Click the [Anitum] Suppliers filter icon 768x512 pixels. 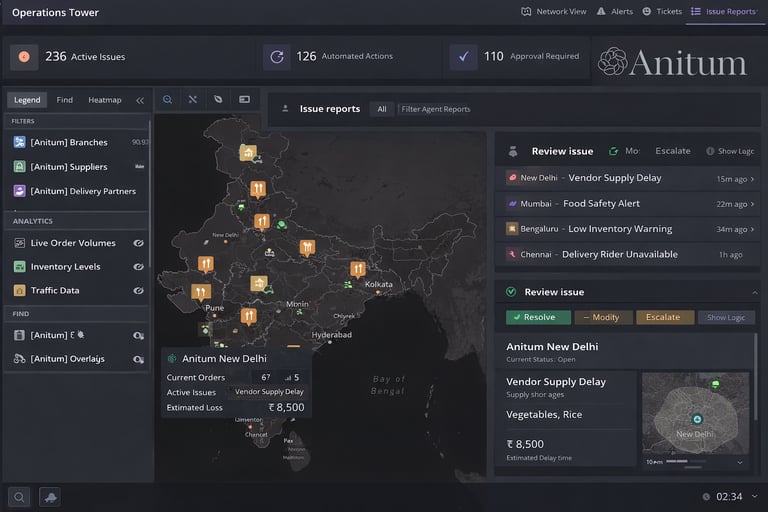pos(19,167)
